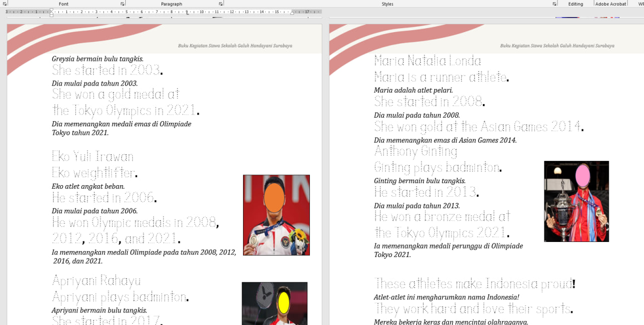Click the Paragraph group label

(x=172, y=4)
